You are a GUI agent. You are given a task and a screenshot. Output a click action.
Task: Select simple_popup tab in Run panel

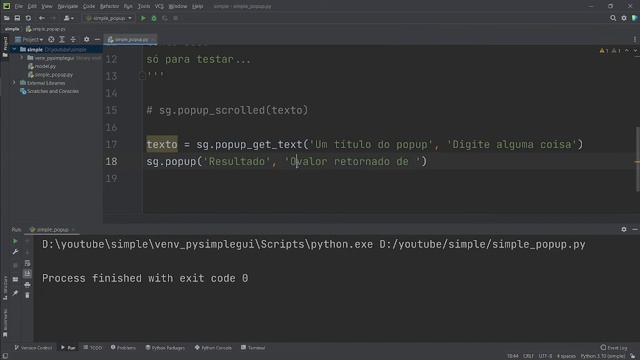[x=52, y=230]
